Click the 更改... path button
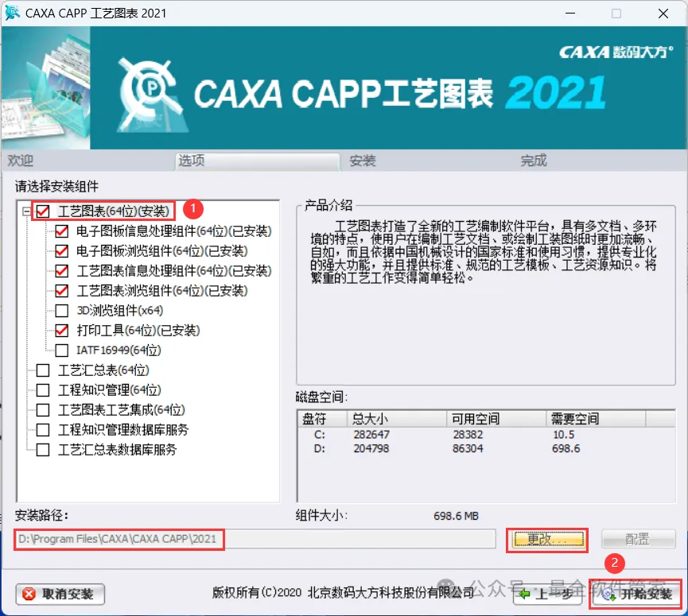The width and height of the screenshot is (688, 616). coord(549,539)
